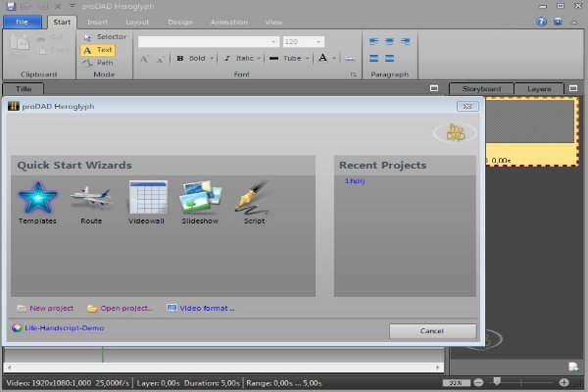
Task: Open the Script wizard pen icon
Action: click(x=254, y=198)
